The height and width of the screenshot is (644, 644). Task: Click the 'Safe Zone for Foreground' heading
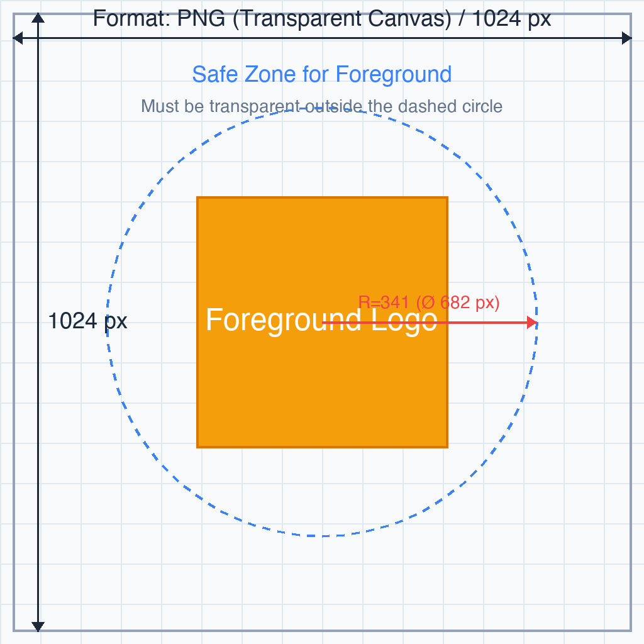pos(322,75)
